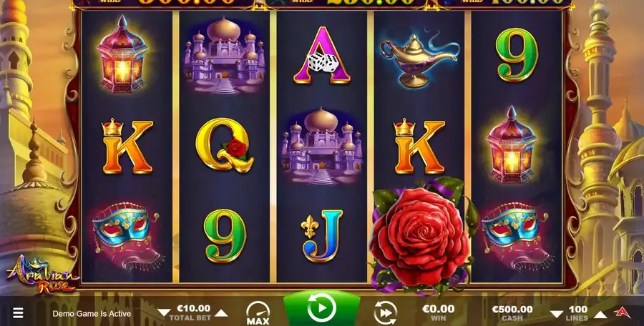Image resolution: width=644 pixels, height=326 pixels.
Task: Decrease number of lines
Action: point(557,314)
